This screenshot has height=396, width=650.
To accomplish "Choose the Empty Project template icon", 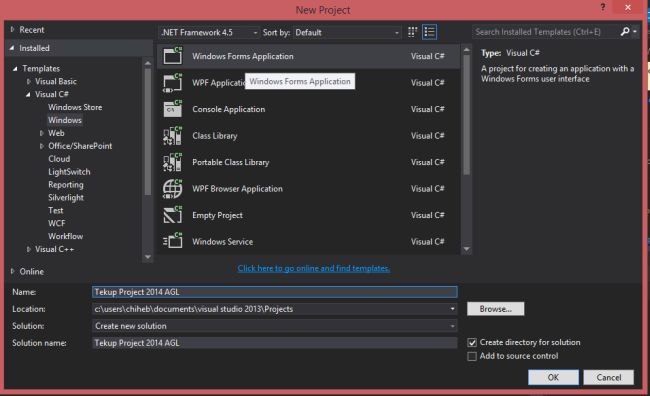I will pos(172,215).
